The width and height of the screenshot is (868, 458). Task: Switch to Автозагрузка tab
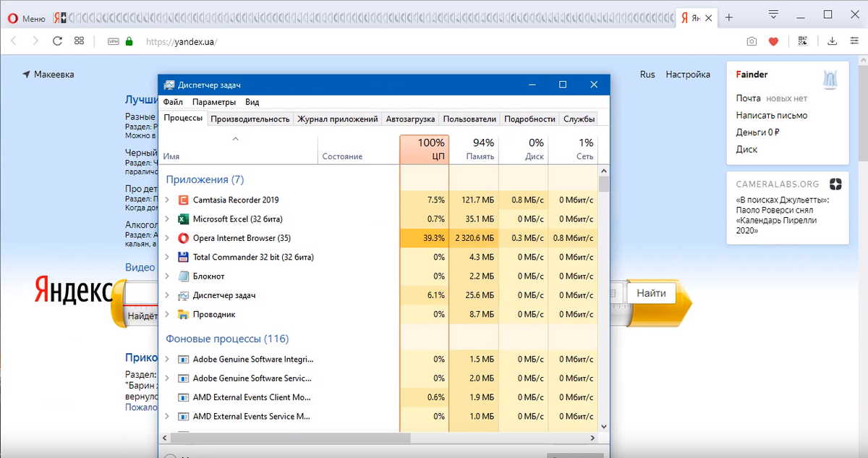(x=410, y=119)
